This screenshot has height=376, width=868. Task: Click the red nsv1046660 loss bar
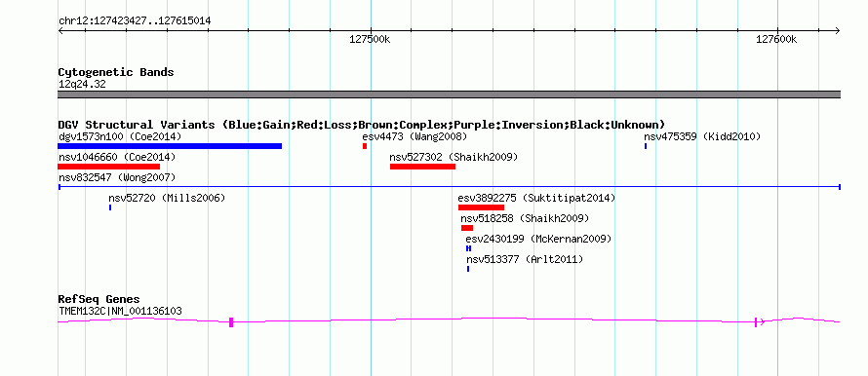[x=109, y=167]
